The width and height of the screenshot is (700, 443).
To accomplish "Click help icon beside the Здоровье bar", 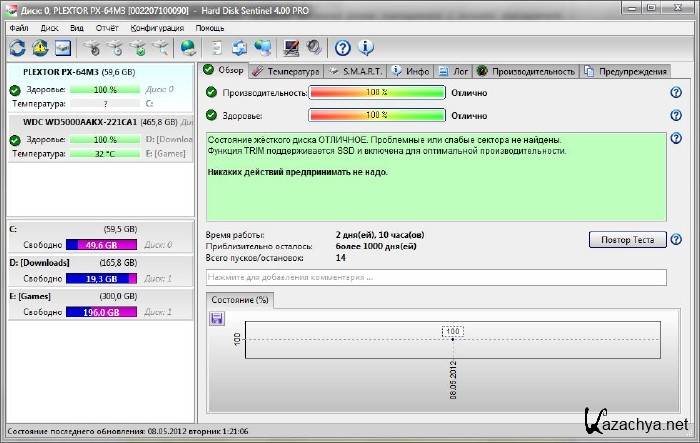I will 676,116.
